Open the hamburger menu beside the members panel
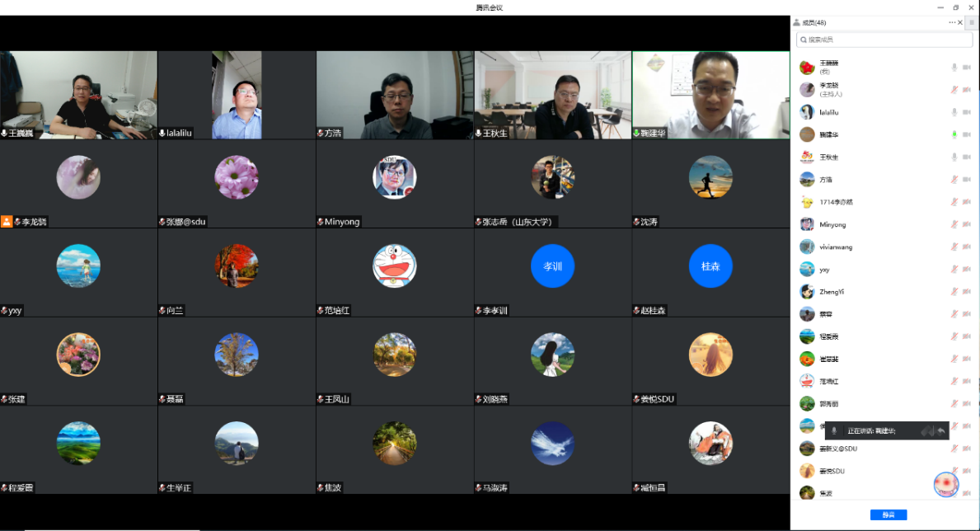The image size is (980, 531). tap(972, 22)
